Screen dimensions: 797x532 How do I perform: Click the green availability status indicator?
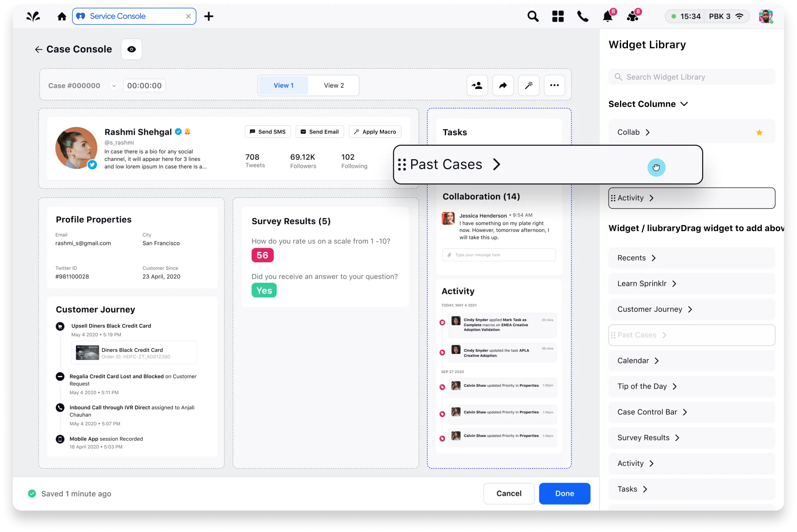(674, 17)
